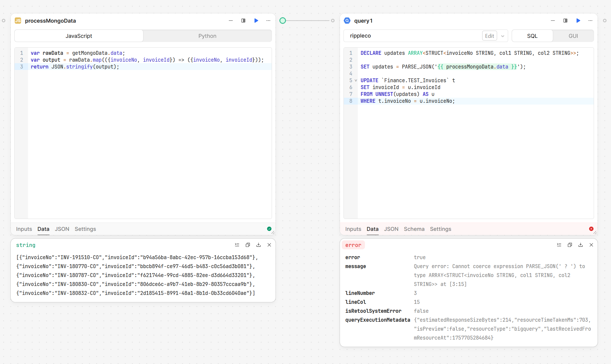Close the query1 error result panel
The image size is (611, 364).
coord(591,245)
